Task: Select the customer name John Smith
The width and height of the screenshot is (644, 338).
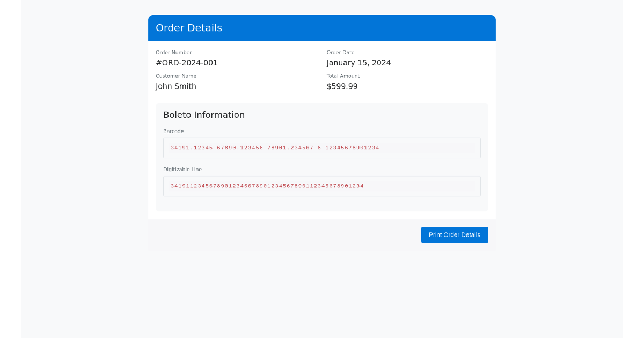Action: [176, 86]
